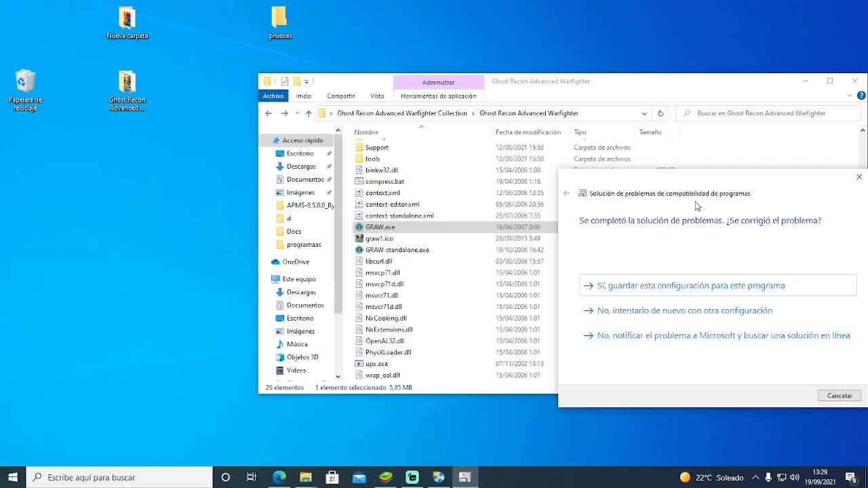This screenshot has height=488, width=868.
Task: Open the notification center icon
Action: (x=851, y=477)
